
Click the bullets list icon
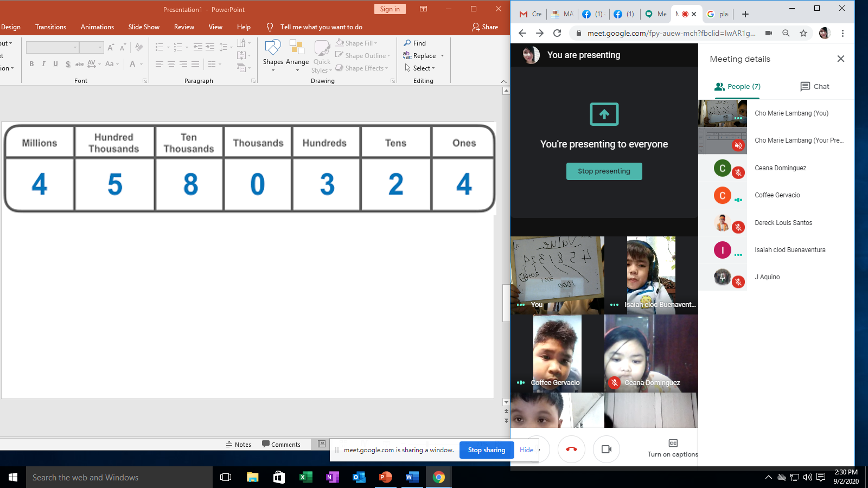click(159, 47)
